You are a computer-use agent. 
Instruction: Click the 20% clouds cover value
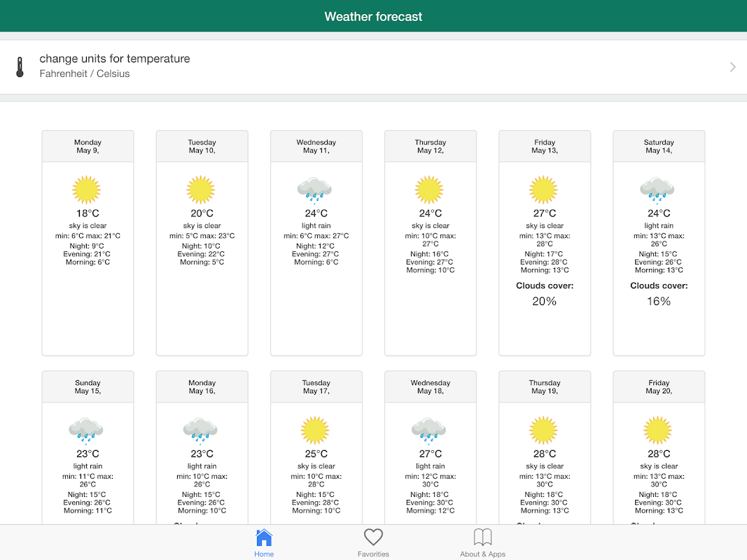pyautogui.click(x=544, y=301)
